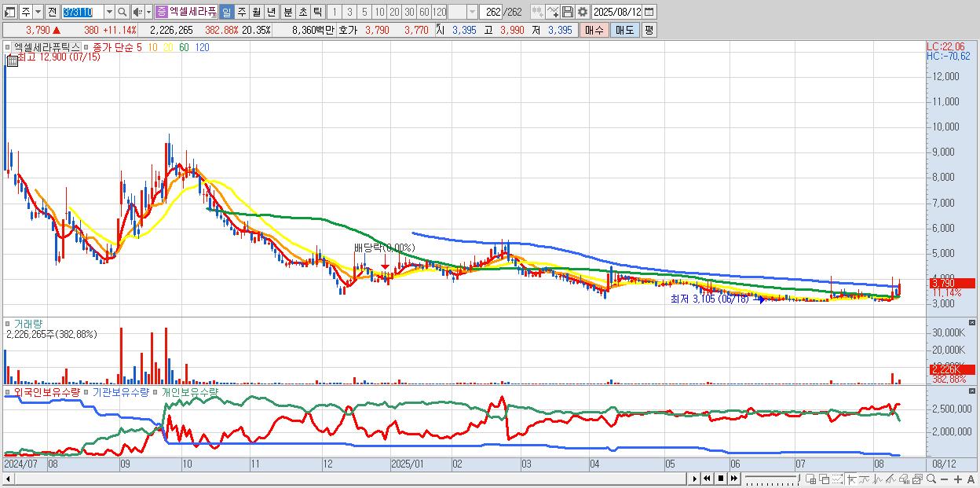
Task: Click the 전 button in toolbar
Action: point(53,12)
